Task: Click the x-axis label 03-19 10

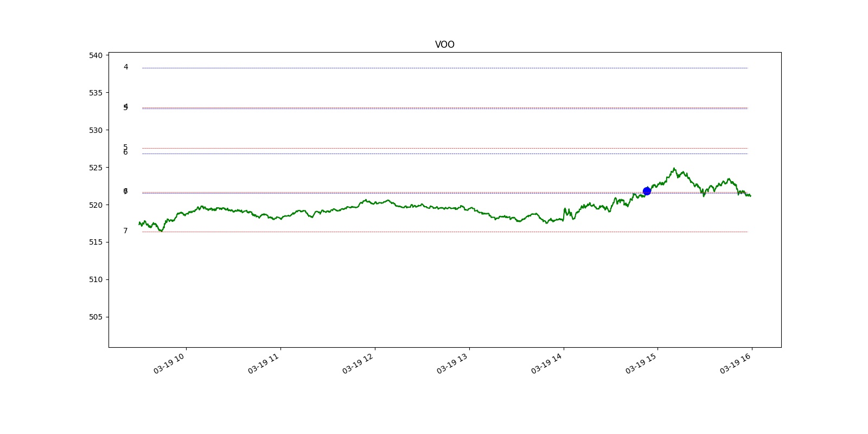Action: [169, 363]
